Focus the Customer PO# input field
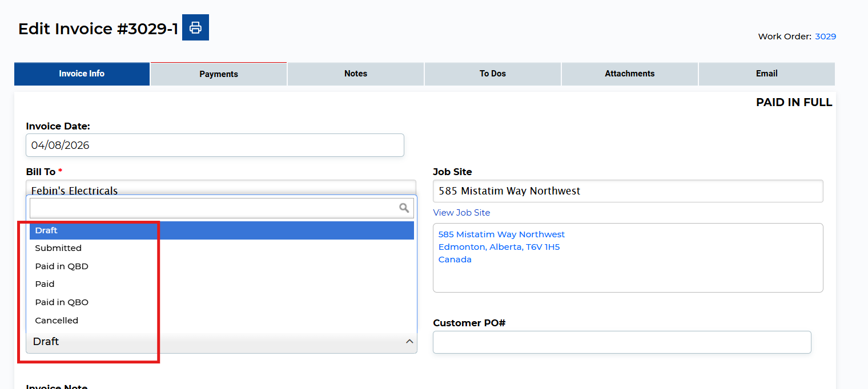868x389 pixels. tap(622, 342)
